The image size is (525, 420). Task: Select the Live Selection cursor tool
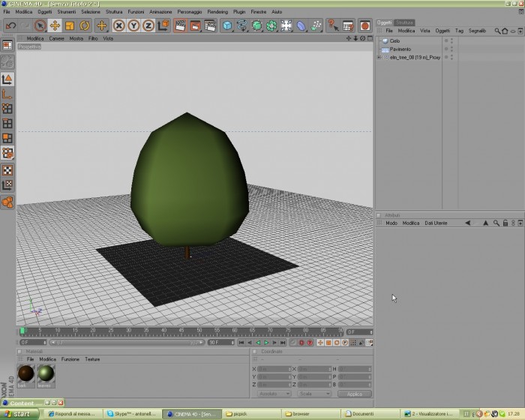[40, 25]
